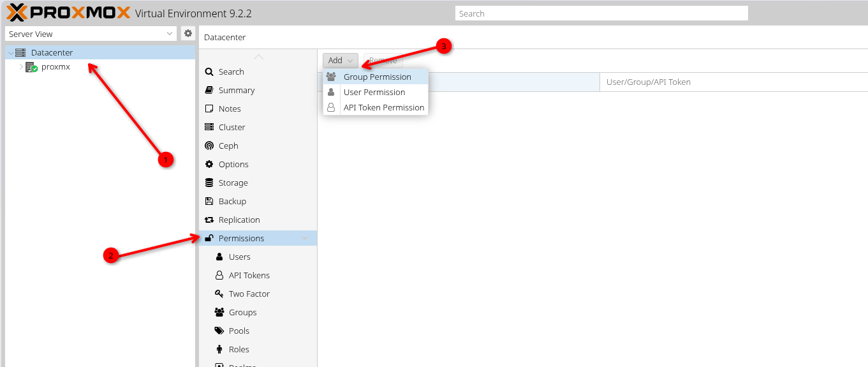This screenshot has width=868, height=367.
Task: Expand the proxmx node arrow
Action: [x=20, y=67]
